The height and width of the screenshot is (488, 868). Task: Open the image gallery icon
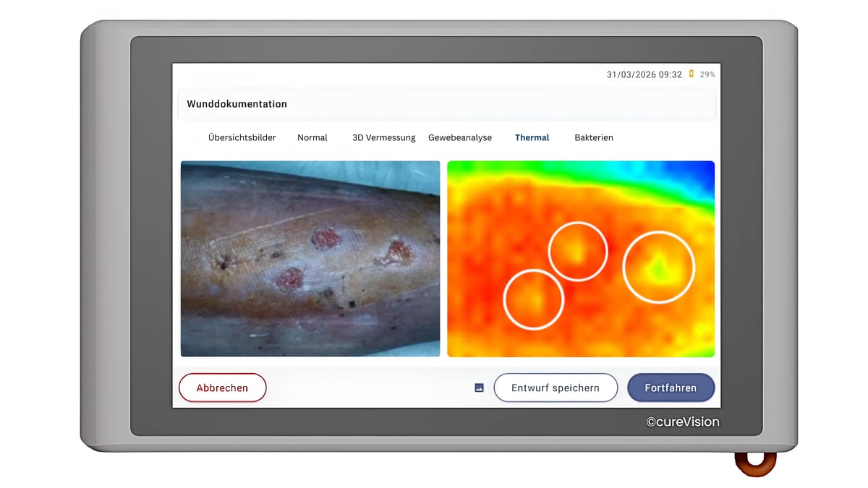coord(479,388)
